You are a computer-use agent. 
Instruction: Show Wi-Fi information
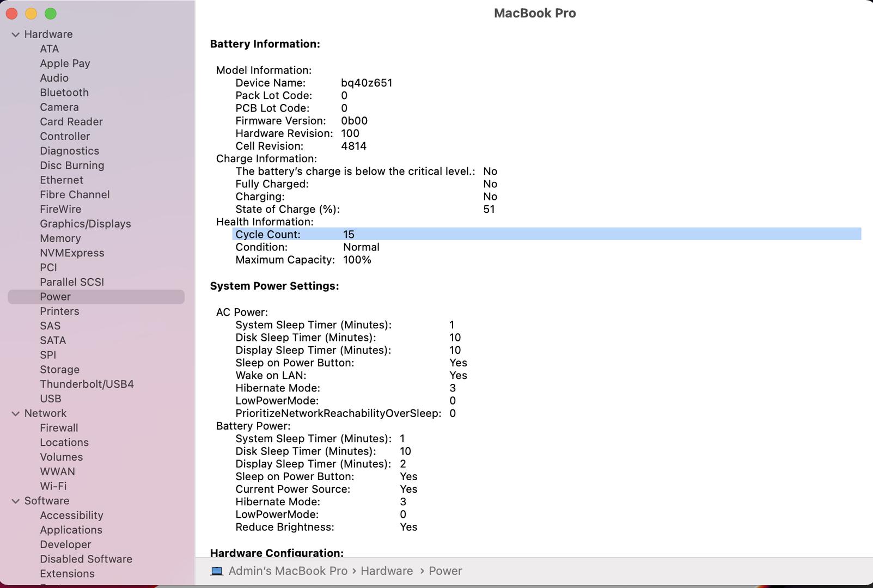click(53, 486)
